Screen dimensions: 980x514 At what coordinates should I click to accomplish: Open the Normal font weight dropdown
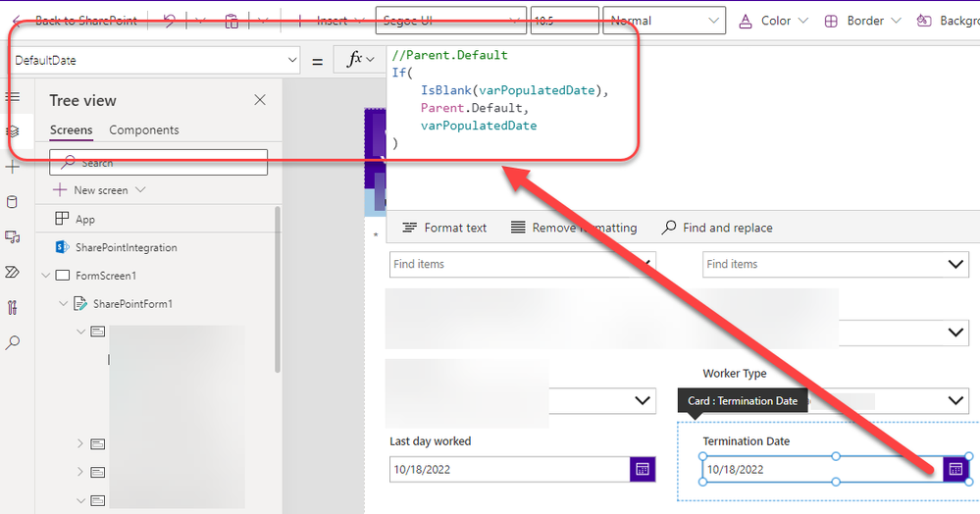664,21
